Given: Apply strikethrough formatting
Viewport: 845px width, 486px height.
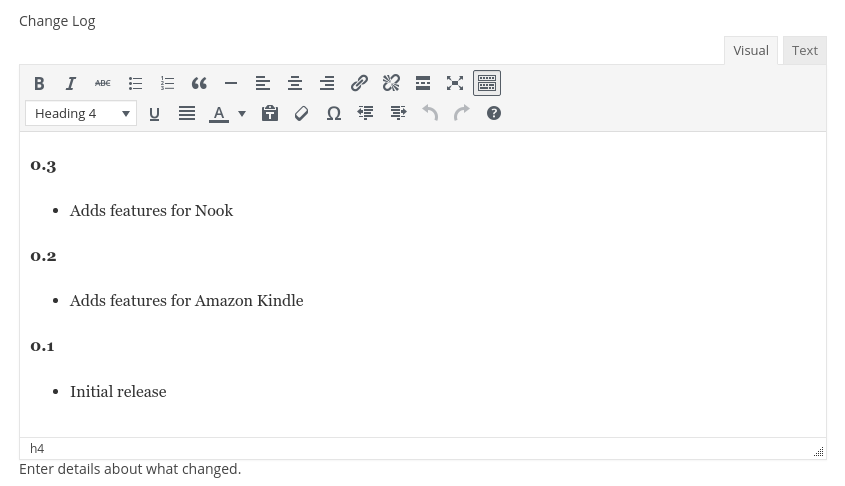Looking at the screenshot, I should coord(103,83).
